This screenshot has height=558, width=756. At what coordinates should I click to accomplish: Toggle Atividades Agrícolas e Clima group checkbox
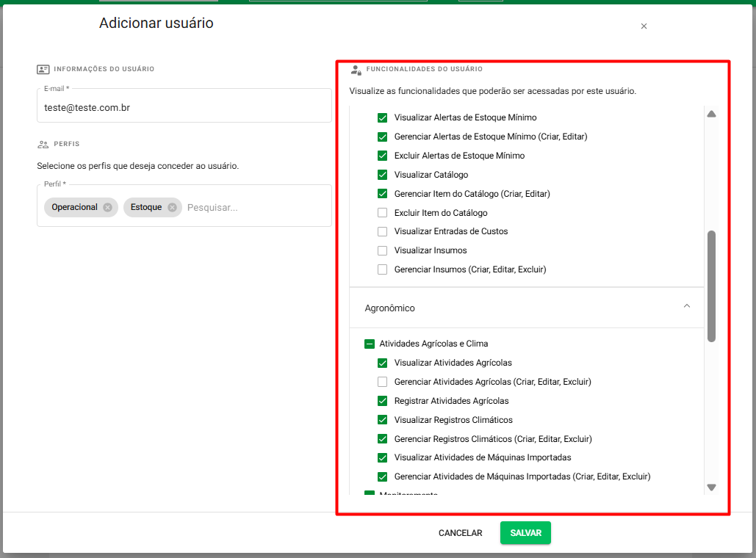pyautogui.click(x=370, y=344)
